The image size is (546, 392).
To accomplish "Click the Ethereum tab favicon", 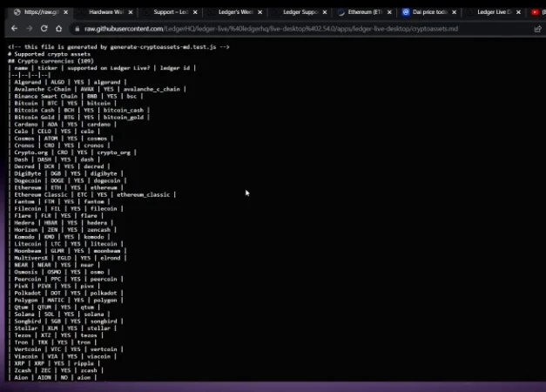I will 341,12.
